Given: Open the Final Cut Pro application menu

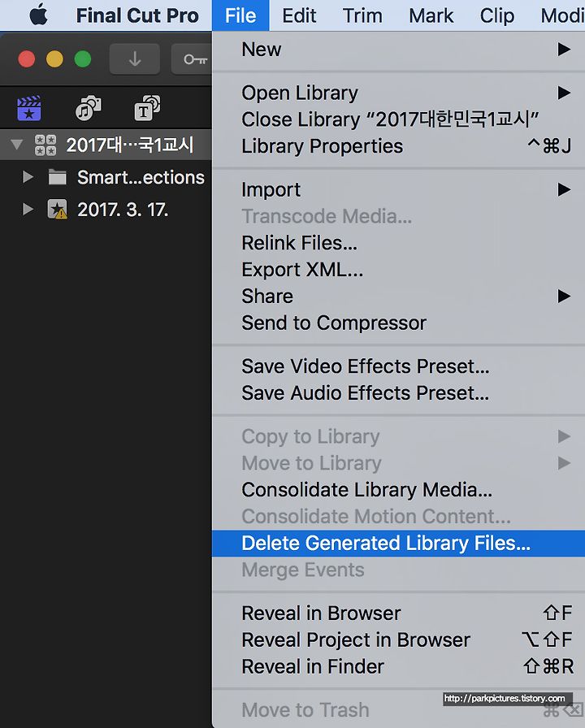Looking at the screenshot, I should point(137,15).
